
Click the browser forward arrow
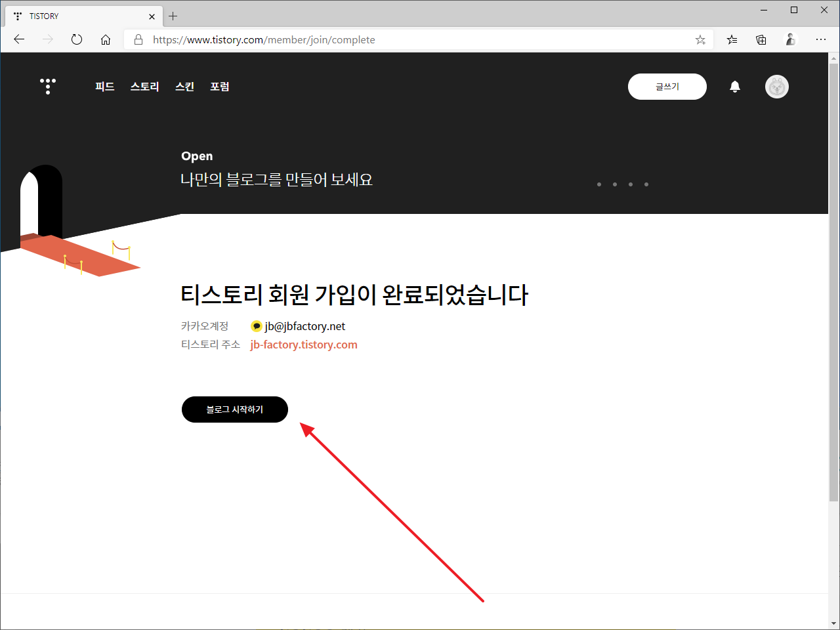48,39
